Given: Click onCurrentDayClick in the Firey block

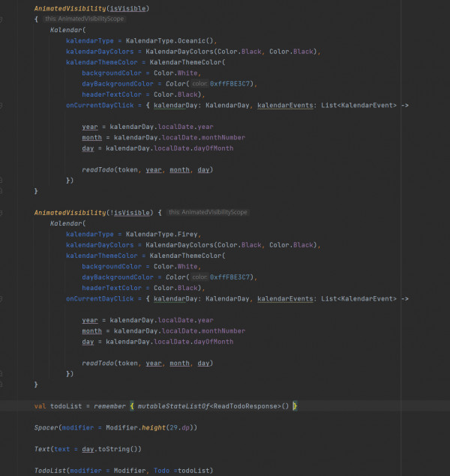Looking at the screenshot, I should (x=100, y=298).
